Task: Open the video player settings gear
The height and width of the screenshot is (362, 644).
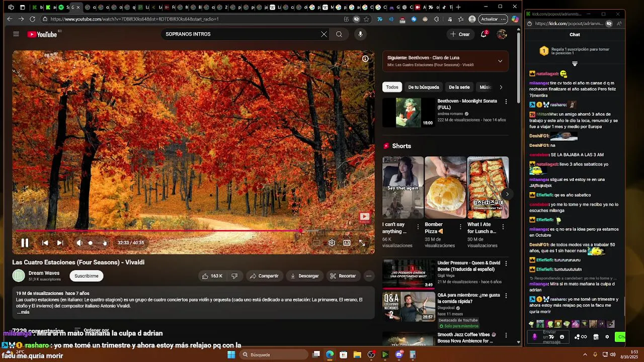Action: pyautogui.click(x=332, y=243)
